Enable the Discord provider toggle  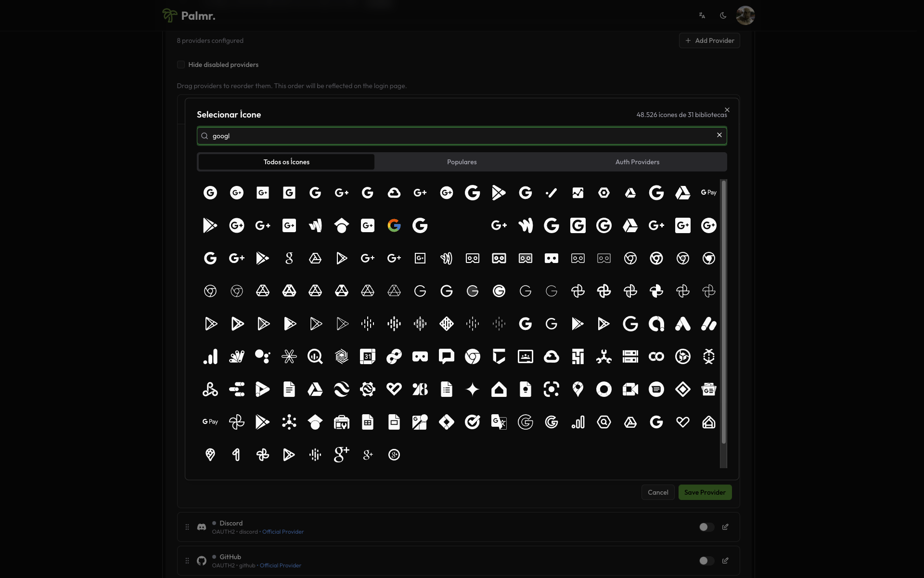[706, 527]
